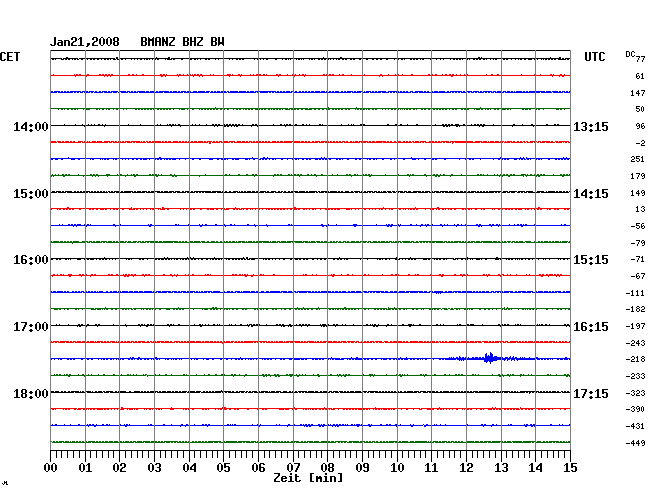650x494 pixels.
Task: Select minute label 14 on time axis
Action: pyautogui.click(x=536, y=468)
